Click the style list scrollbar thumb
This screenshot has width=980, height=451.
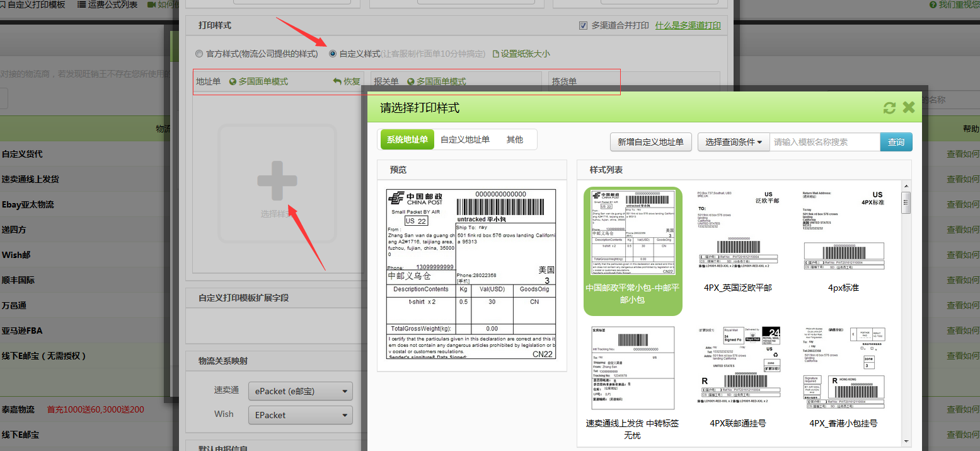pyautogui.click(x=906, y=202)
